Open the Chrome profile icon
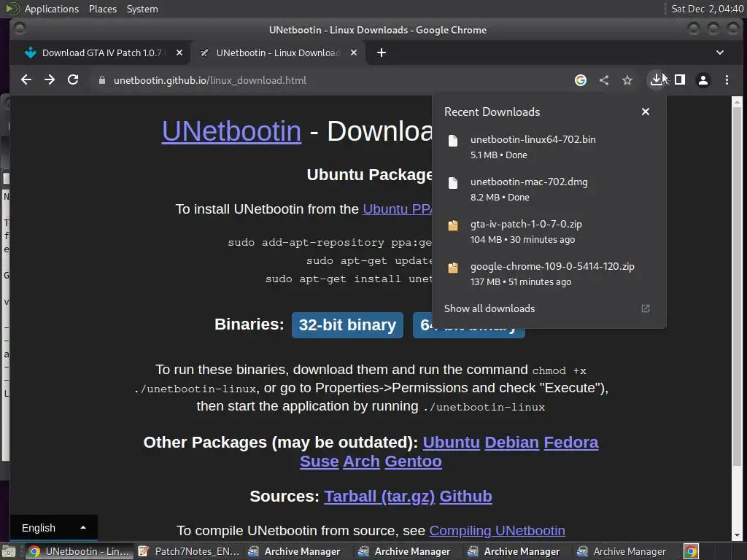Viewport: 747px width, 560px height. tap(703, 80)
